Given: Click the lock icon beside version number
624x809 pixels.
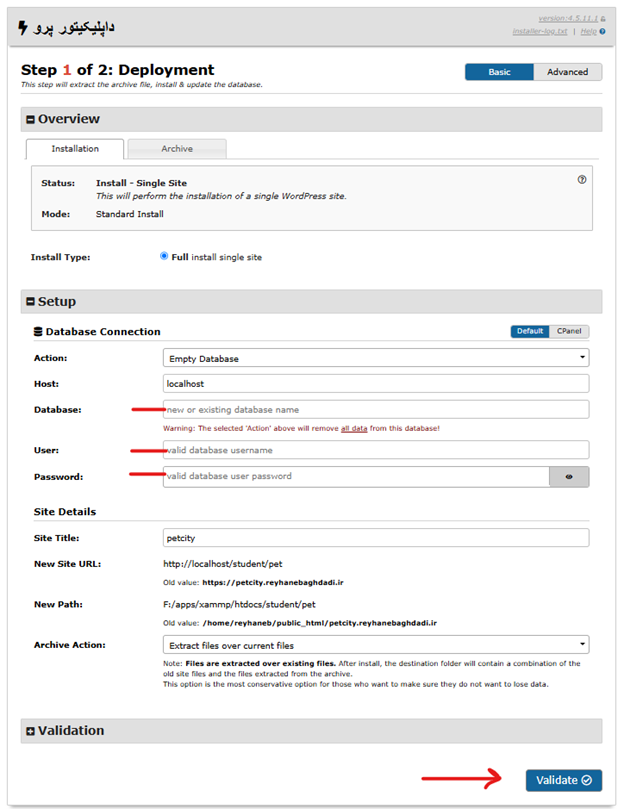Looking at the screenshot, I should tap(603, 19).
